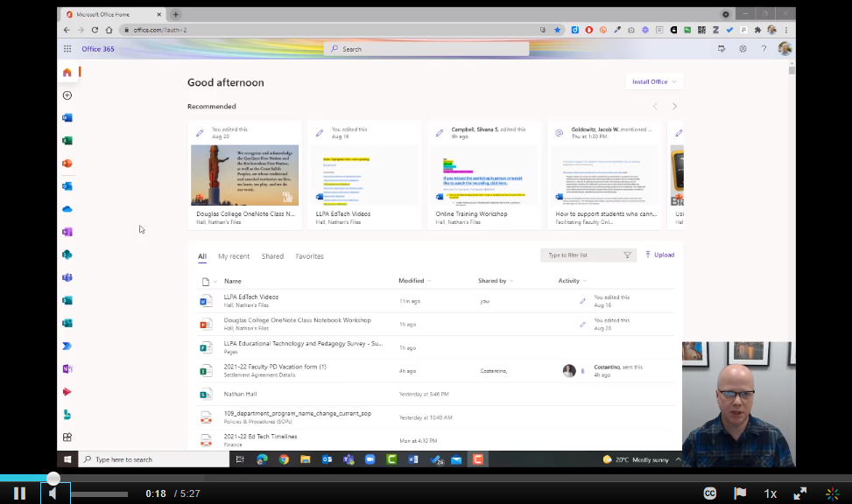Toggle closed captions with CC button
The height and width of the screenshot is (504, 852).
pos(710,493)
